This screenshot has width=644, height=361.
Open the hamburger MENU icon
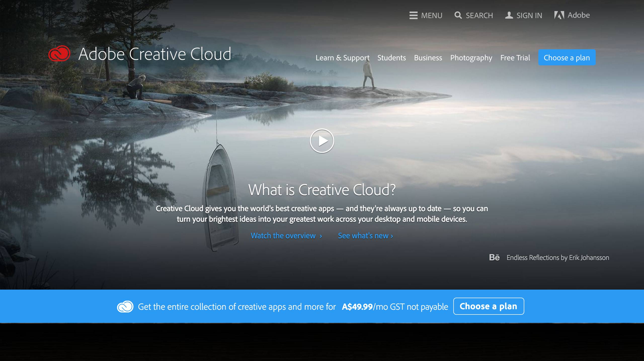click(413, 15)
